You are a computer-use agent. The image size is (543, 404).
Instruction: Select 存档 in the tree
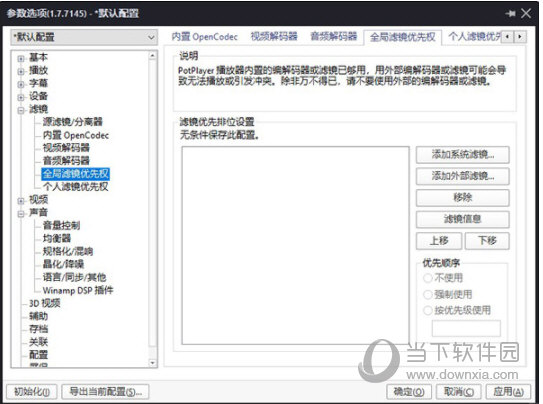(x=38, y=329)
